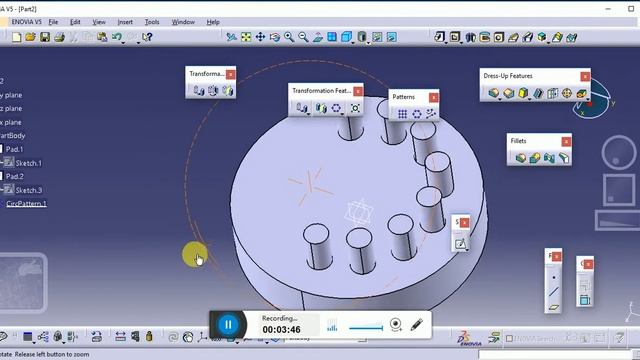Open the Tools menu
Image resolution: width=640 pixels, height=360 pixels.
(x=152, y=22)
